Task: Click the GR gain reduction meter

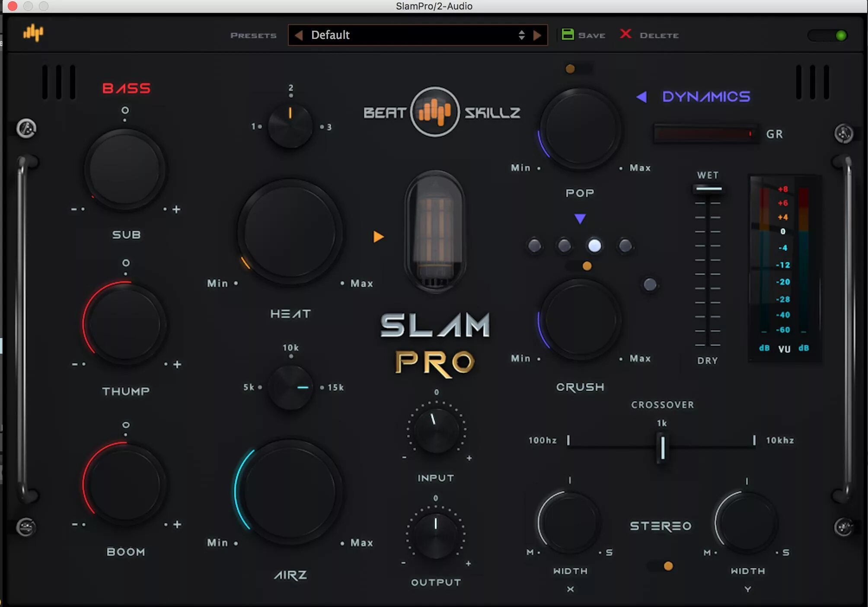Action: click(705, 134)
